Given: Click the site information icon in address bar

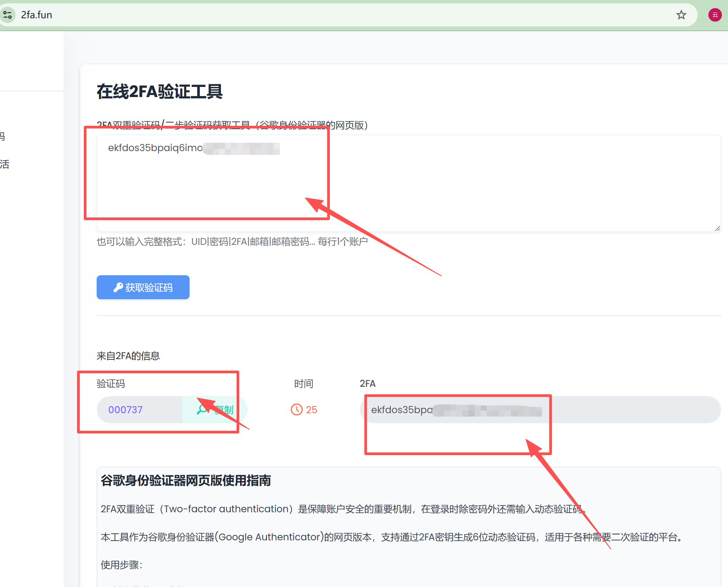Looking at the screenshot, I should coord(7,15).
